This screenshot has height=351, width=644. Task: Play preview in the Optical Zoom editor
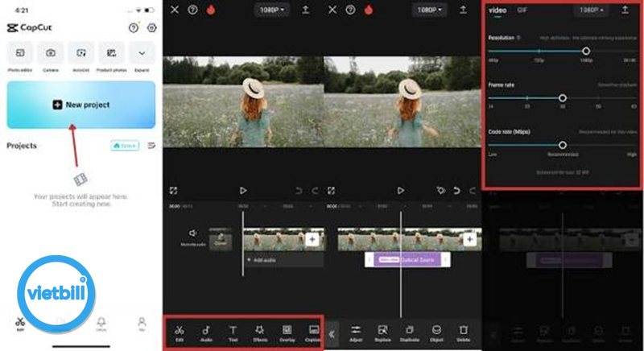(x=400, y=191)
